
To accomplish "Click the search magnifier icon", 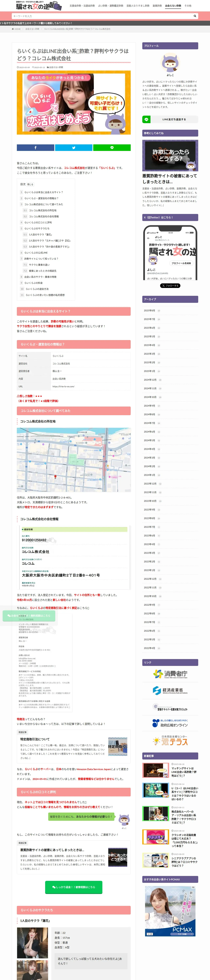I will click(x=195, y=16).
